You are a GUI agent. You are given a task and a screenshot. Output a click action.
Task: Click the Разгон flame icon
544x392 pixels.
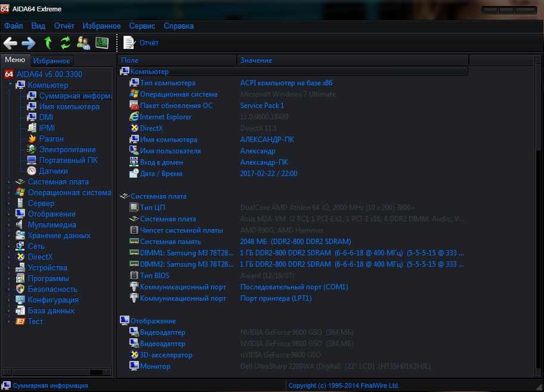pos(32,139)
